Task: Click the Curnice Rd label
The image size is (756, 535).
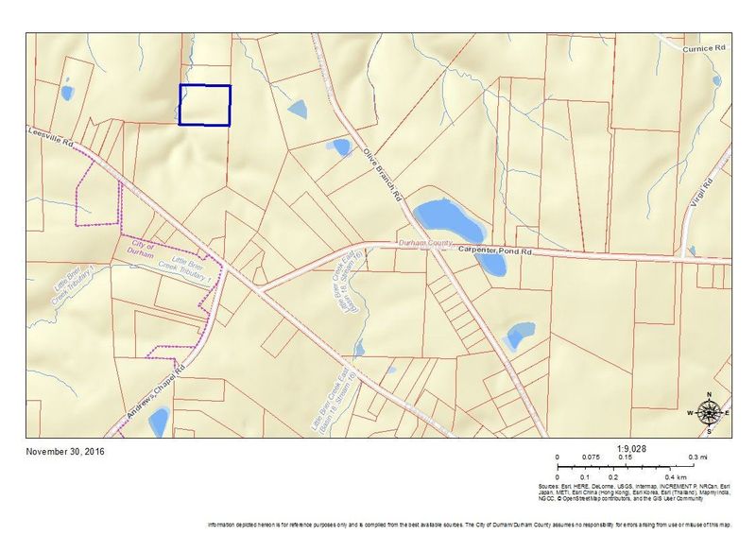Action: [704, 48]
